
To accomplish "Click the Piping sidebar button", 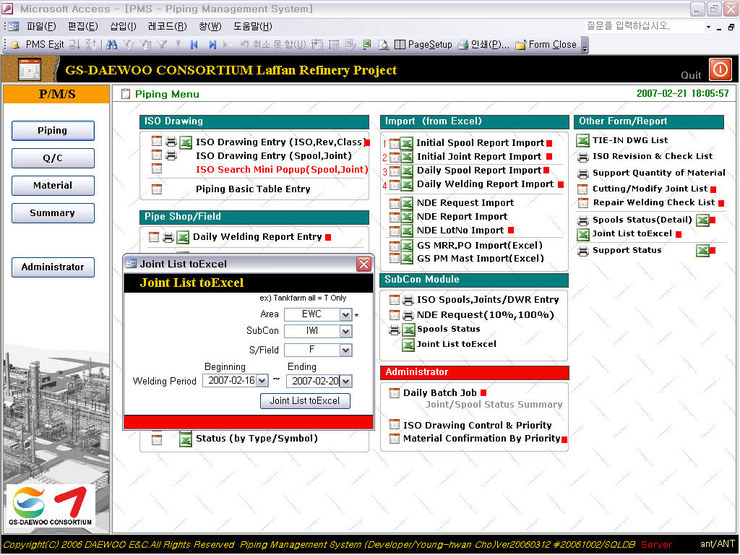I will point(53,131).
